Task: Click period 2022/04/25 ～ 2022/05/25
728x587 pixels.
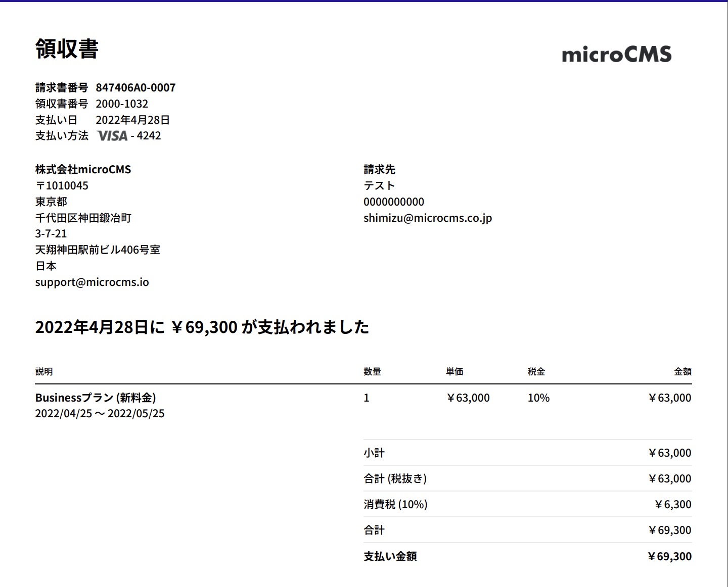Action: (100, 414)
